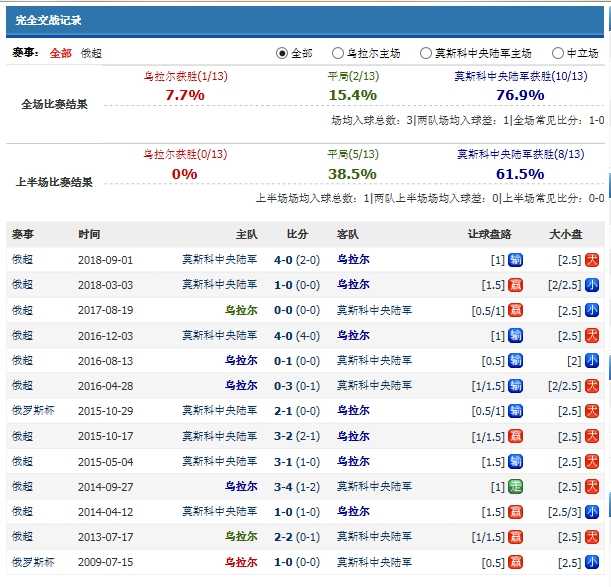
Task: Click the 赢 handicap icon in 2017-08-19 row
Action: (515, 311)
